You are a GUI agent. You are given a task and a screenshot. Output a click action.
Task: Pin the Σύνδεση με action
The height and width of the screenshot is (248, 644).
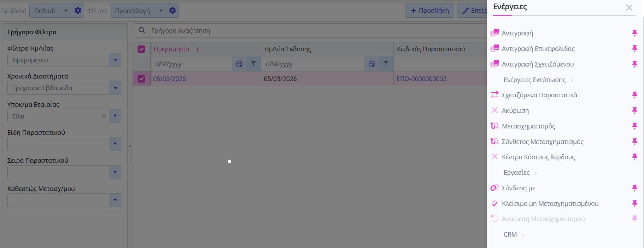tap(634, 188)
